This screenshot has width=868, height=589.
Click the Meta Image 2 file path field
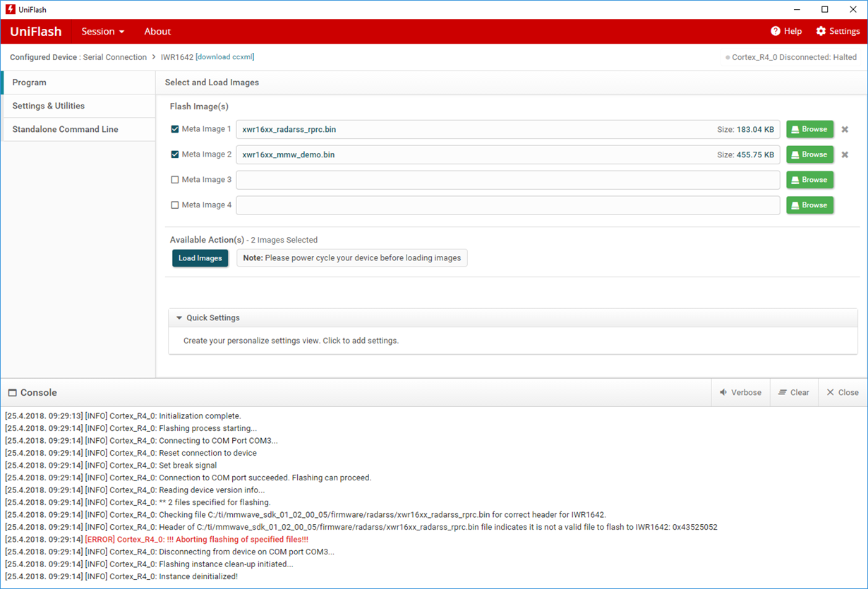tap(508, 154)
